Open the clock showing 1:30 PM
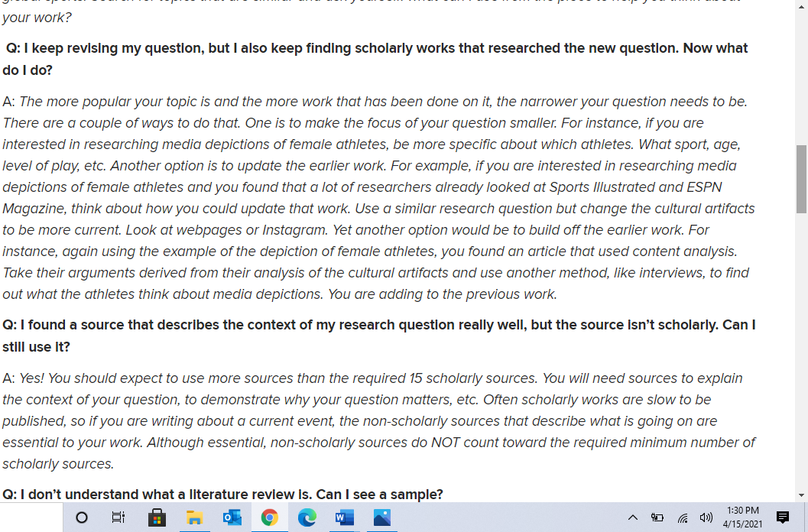The height and width of the screenshot is (532, 808). (x=741, y=517)
